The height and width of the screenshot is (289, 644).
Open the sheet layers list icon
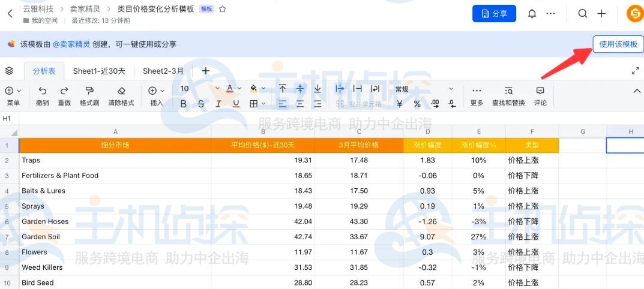(x=9, y=71)
